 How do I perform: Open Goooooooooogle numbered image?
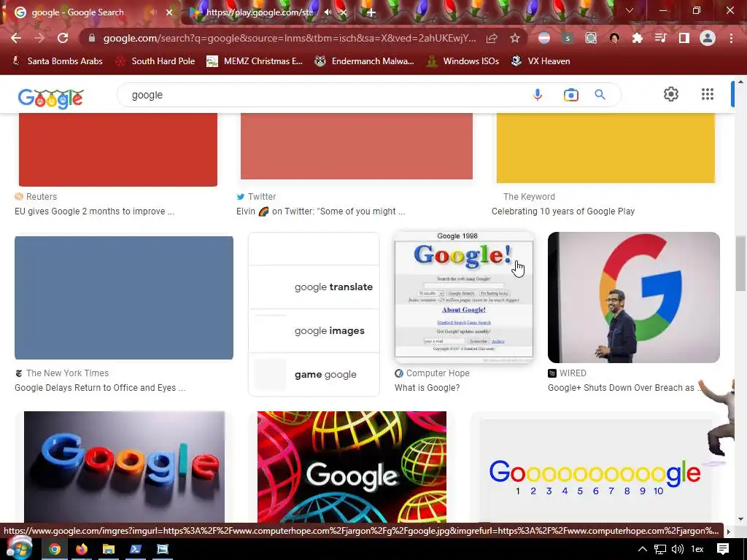tap(595, 472)
